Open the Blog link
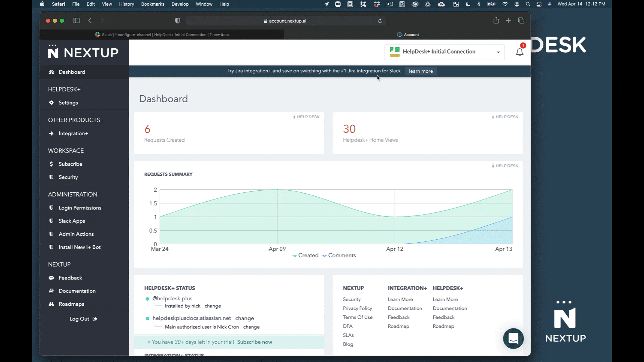Viewport: 644px width, 362px height. (348, 344)
